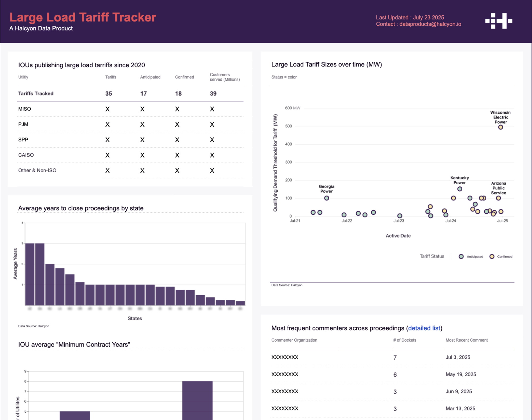This screenshot has height=420, width=532.
Task: Click the docket count 6
Action: coord(395,375)
